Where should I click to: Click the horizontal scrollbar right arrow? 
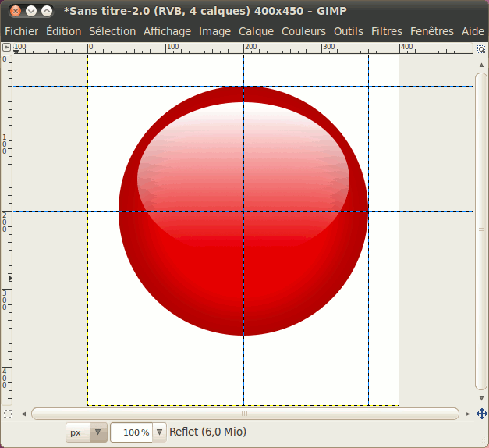[468, 414]
